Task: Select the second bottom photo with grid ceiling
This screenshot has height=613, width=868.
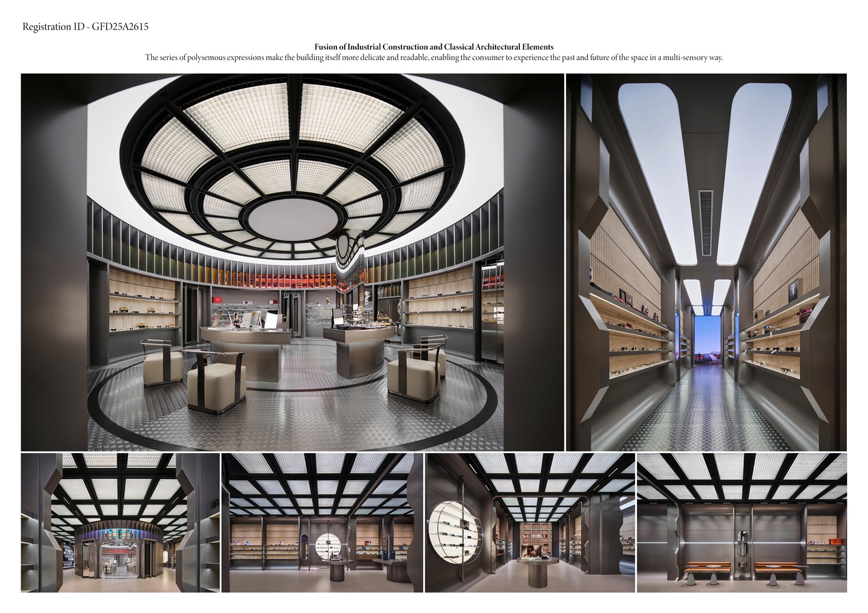Action: pyautogui.click(x=322, y=522)
